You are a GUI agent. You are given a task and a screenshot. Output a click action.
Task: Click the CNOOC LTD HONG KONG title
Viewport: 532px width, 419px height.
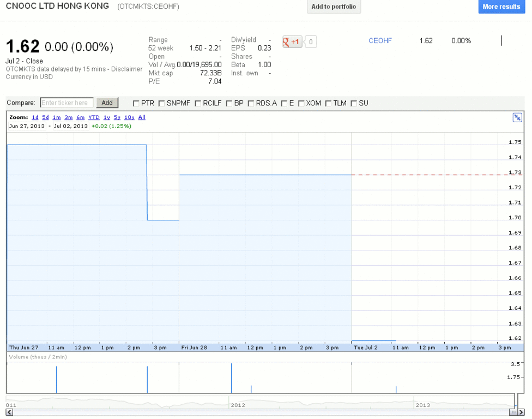pos(57,6)
